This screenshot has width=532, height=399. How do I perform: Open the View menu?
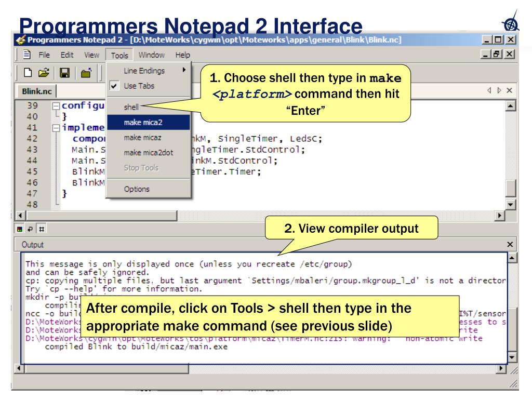coord(91,55)
